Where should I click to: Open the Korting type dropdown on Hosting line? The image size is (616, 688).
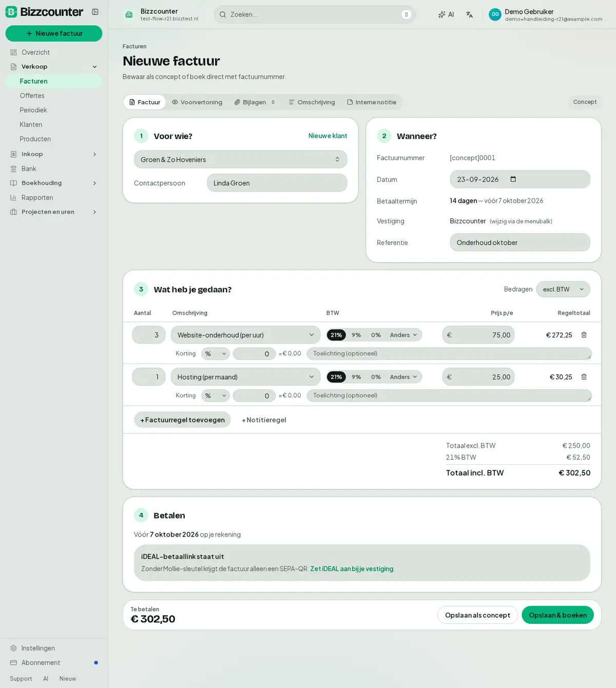point(215,396)
